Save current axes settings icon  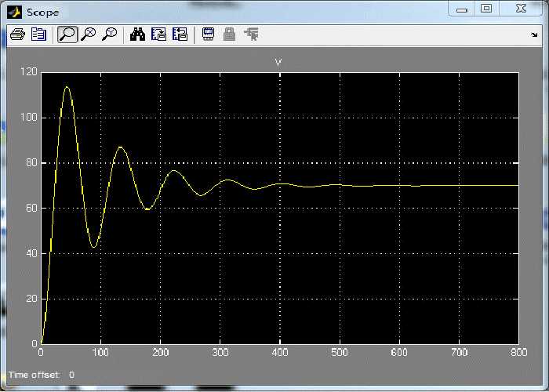point(159,34)
